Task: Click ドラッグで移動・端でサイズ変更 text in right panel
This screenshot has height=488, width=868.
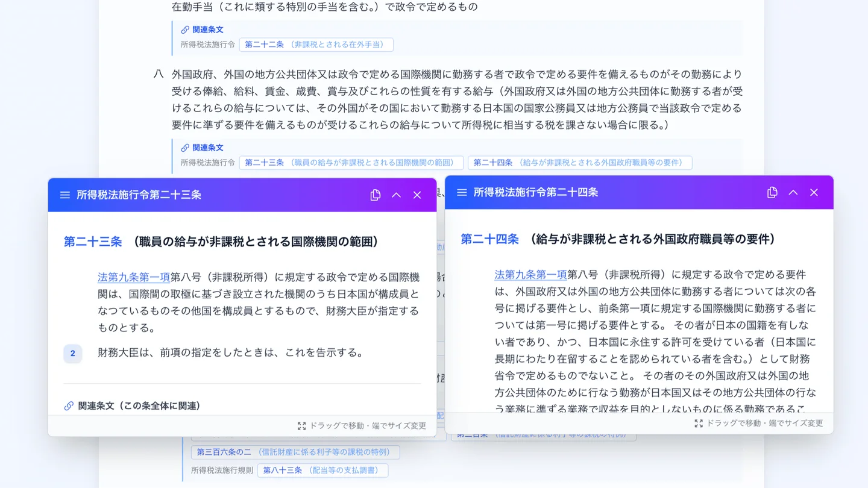Action: (x=764, y=424)
